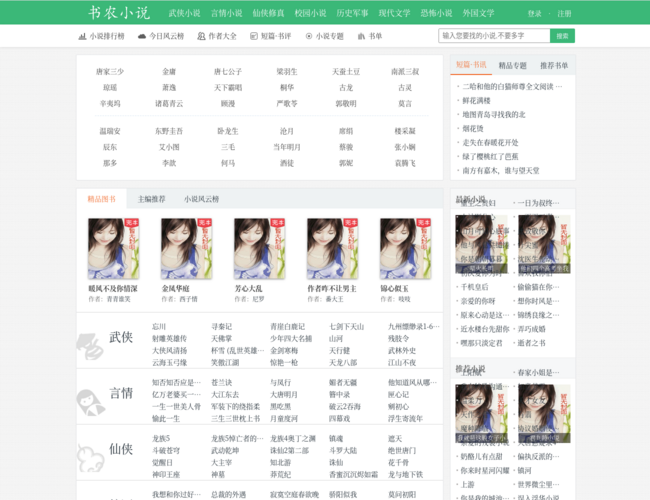Viewport: 650px width, 500px height.
Task: Click the 书农小说 site logo
Action: pyautogui.click(x=119, y=12)
